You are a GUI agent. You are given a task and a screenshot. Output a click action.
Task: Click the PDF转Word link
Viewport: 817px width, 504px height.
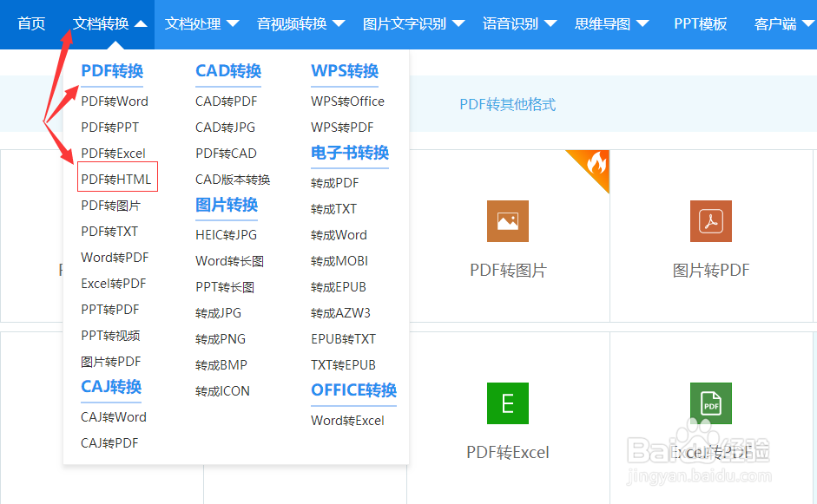pos(114,101)
